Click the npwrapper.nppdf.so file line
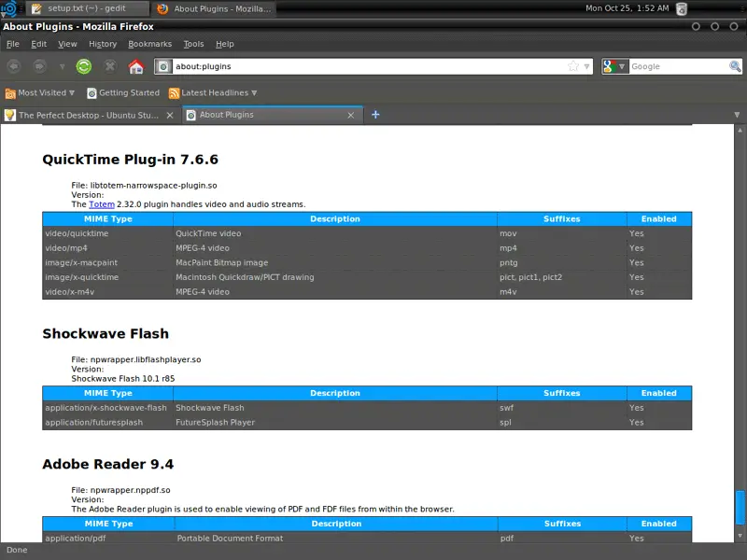The height and width of the screenshot is (560, 747). click(x=120, y=490)
